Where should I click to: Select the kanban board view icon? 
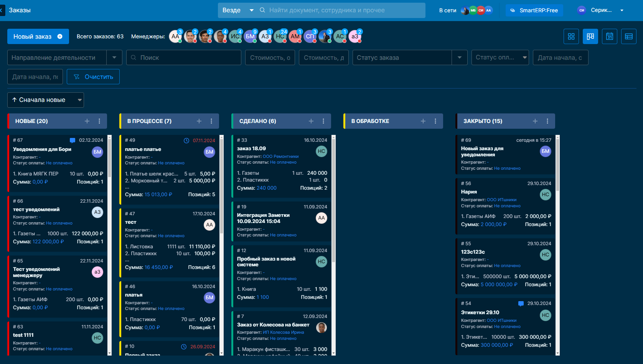590,36
